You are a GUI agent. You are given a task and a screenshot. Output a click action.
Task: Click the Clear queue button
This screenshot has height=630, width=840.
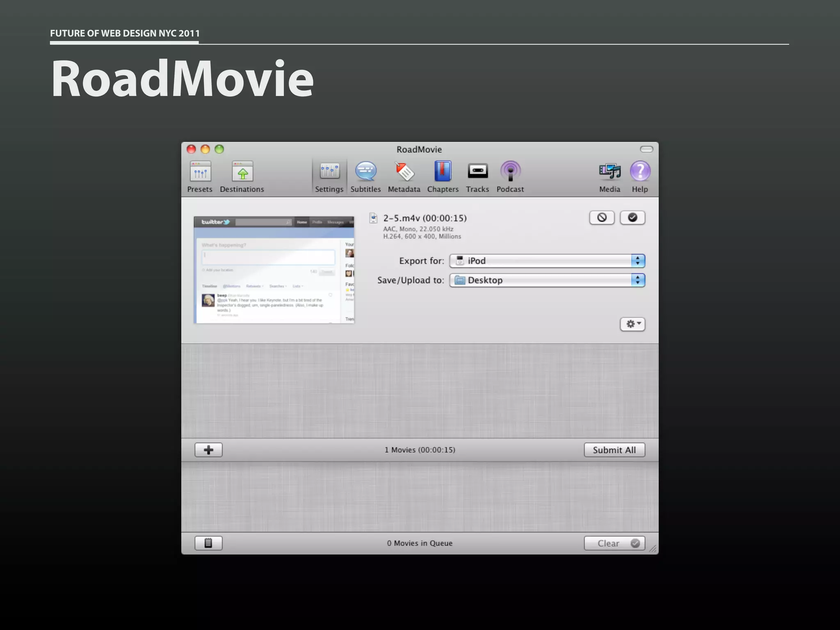(x=614, y=543)
